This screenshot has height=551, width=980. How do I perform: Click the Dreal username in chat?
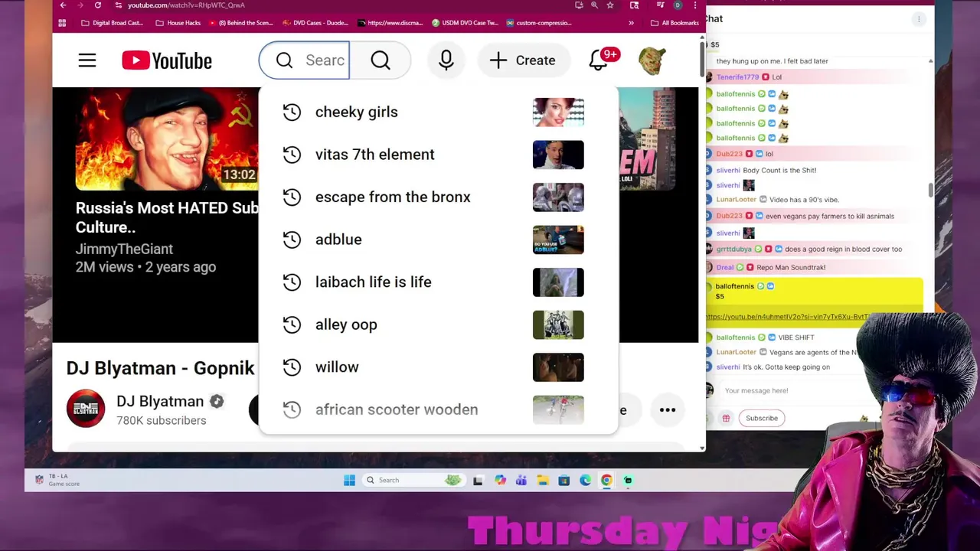[724, 267]
